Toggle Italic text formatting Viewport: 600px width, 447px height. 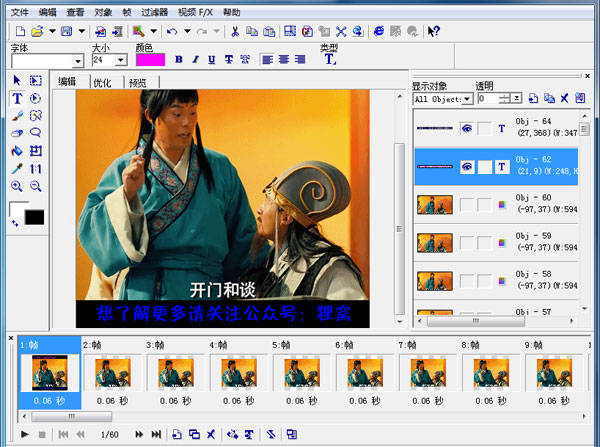[x=196, y=59]
